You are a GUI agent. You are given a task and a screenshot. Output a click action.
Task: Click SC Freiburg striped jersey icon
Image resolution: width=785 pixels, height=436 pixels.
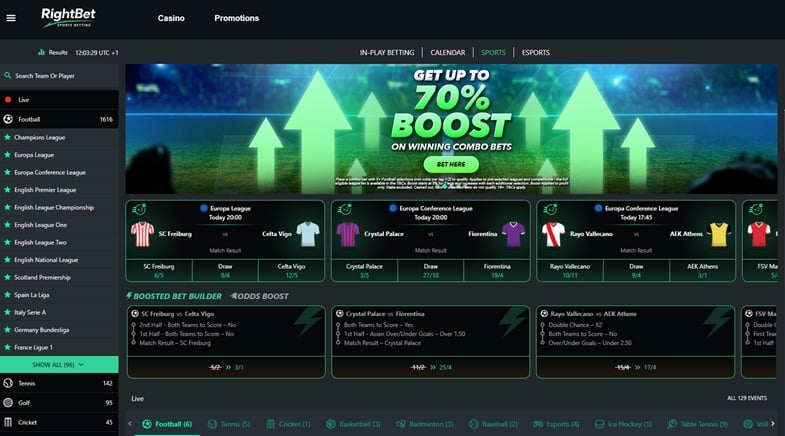[x=142, y=234]
